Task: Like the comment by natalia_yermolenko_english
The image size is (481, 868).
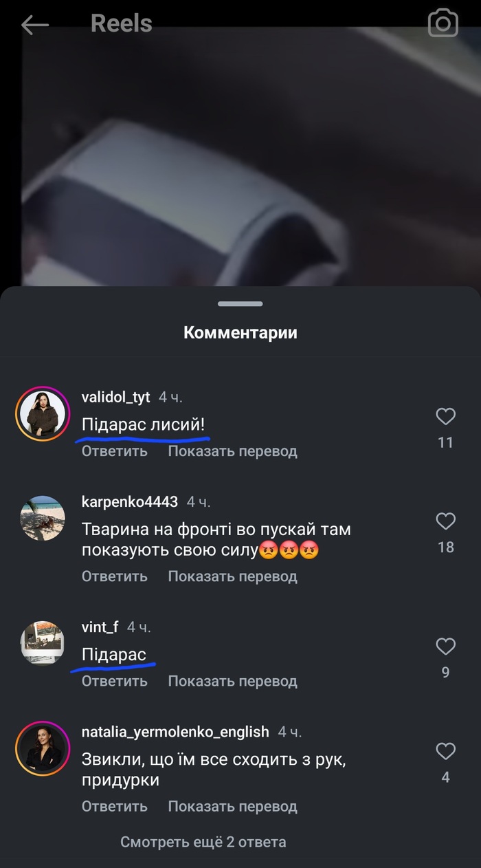Action: pos(446,752)
